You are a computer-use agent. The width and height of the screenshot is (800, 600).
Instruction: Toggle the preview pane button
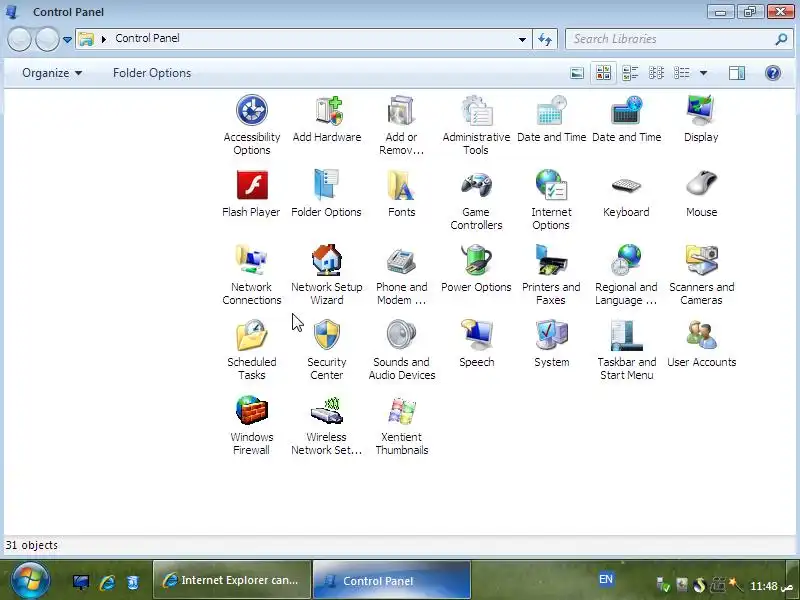coord(737,73)
